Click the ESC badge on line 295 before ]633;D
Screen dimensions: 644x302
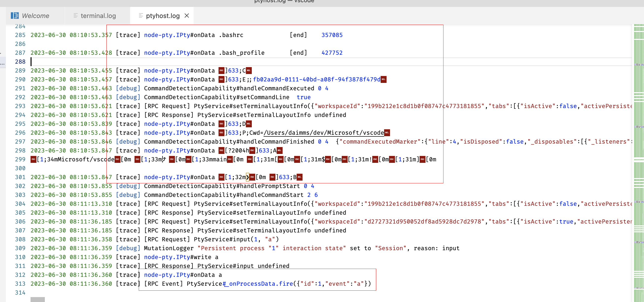221,124
